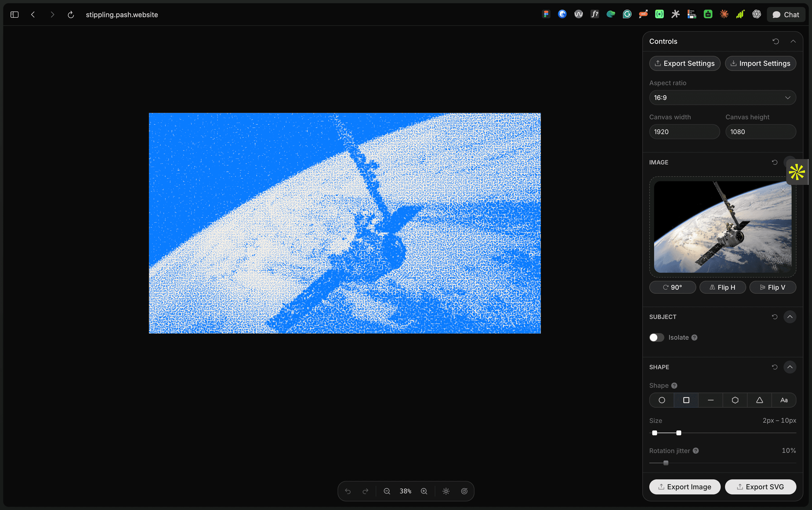Go back with the browser back arrow
The width and height of the screenshot is (812, 510).
[x=33, y=15]
